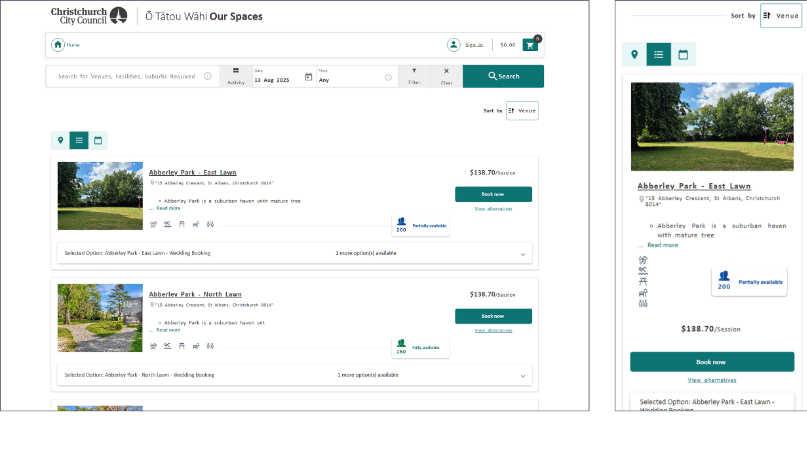This screenshot has height=453, width=807.
Task: Select list view toggle in the mobile panel
Action: click(x=658, y=55)
